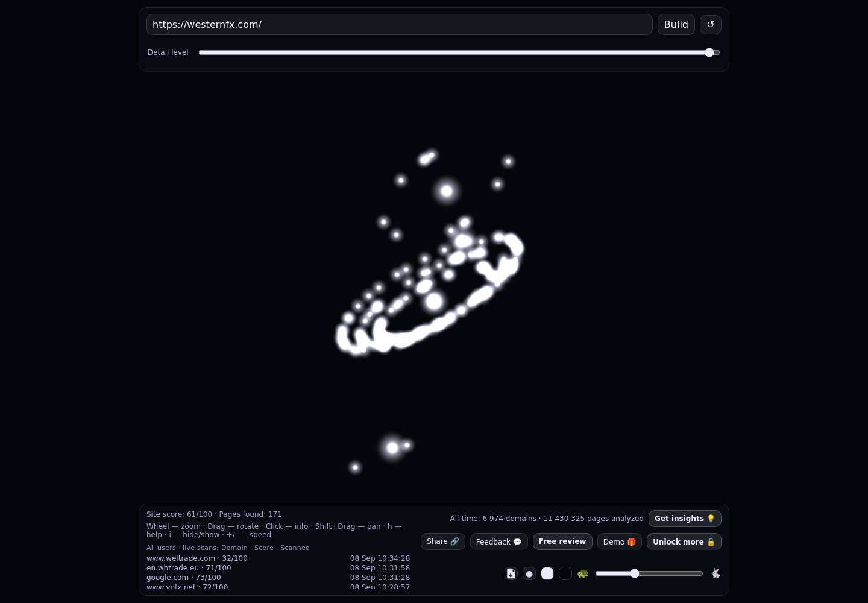This screenshot has height=603, width=868.
Task: Select the en.wbtrade.eu 71/100 row
Action: [x=278, y=568]
